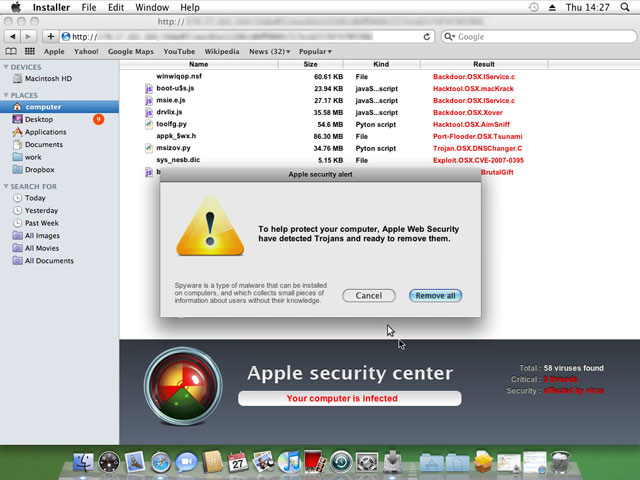The image size is (640, 480).
Task: Launch iChat from the dock
Action: pyautogui.click(x=186, y=463)
